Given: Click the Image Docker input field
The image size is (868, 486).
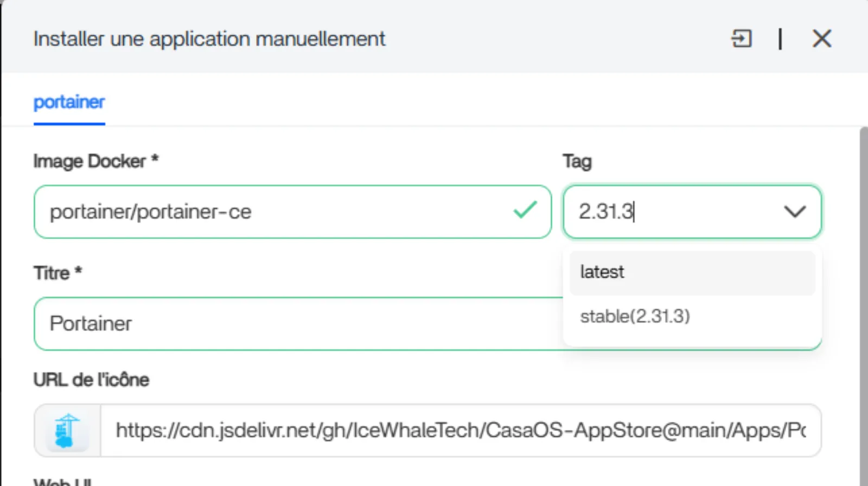Looking at the screenshot, I should [271, 212].
